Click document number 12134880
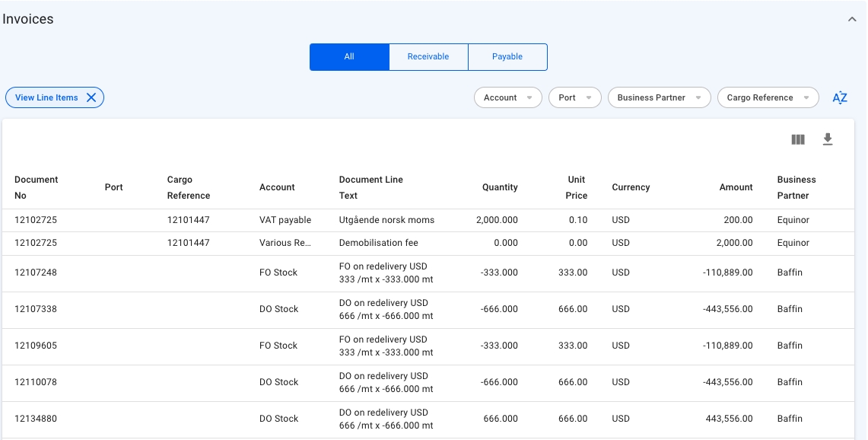 36,419
